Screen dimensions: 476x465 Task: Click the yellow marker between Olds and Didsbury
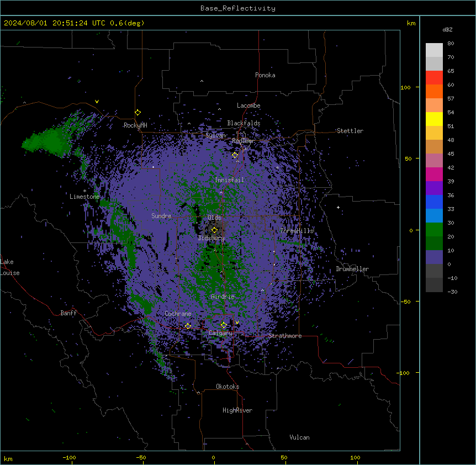[x=214, y=230]
